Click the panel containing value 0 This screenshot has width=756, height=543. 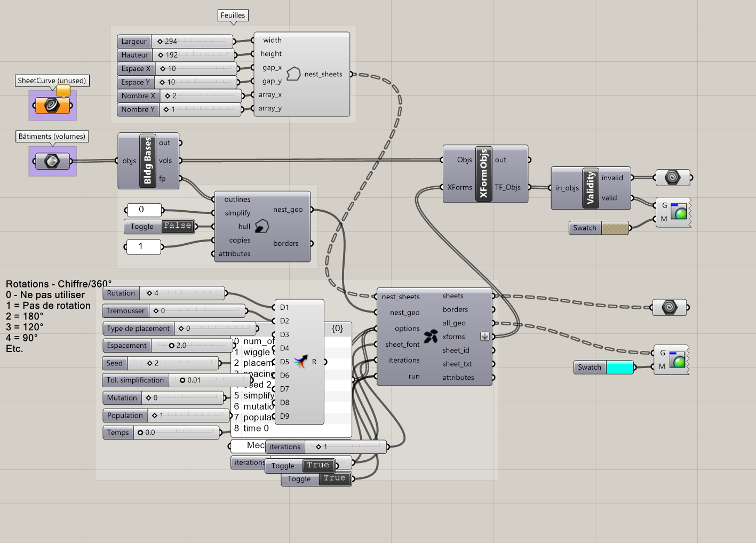pos(144,210)
